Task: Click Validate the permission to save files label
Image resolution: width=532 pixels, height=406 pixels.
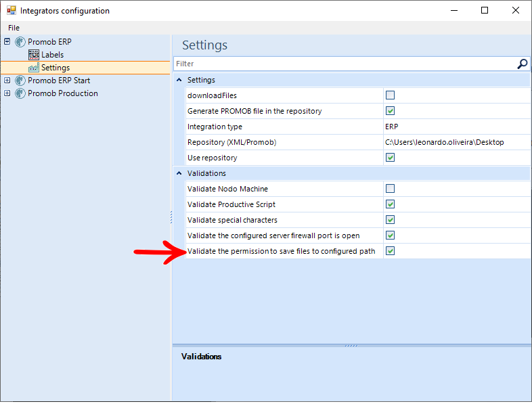Action: pyautogui.click(x=282, y=251)
